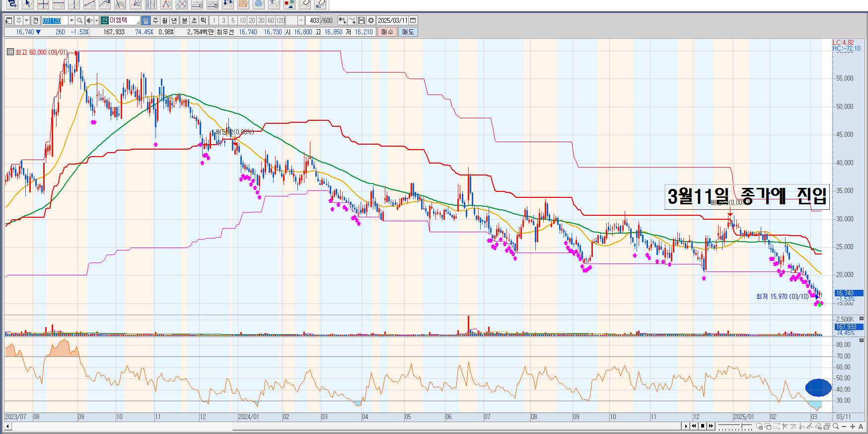Switch to yearly 년 chart period
The image size is (868, 434).
point(174,20)
